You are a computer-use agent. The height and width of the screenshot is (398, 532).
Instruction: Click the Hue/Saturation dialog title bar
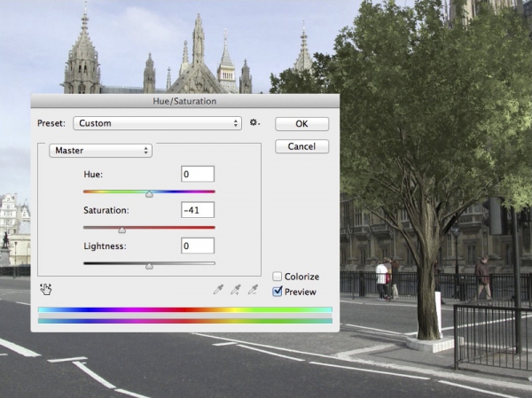pos(184,102)
